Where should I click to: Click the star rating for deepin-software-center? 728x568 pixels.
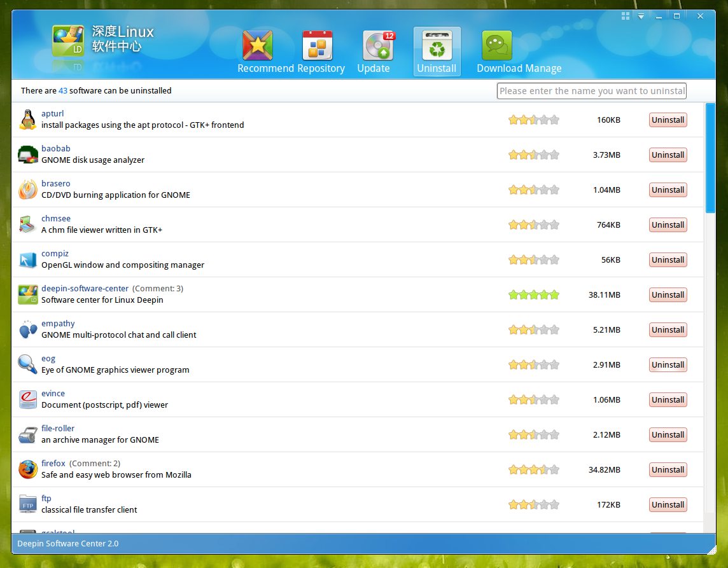coord(534,294)
